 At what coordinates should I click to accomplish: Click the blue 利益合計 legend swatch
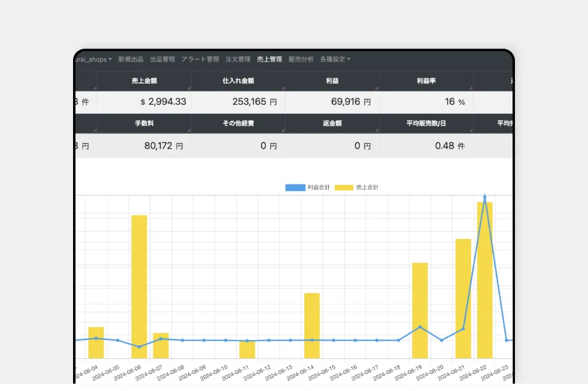[295, 188]
